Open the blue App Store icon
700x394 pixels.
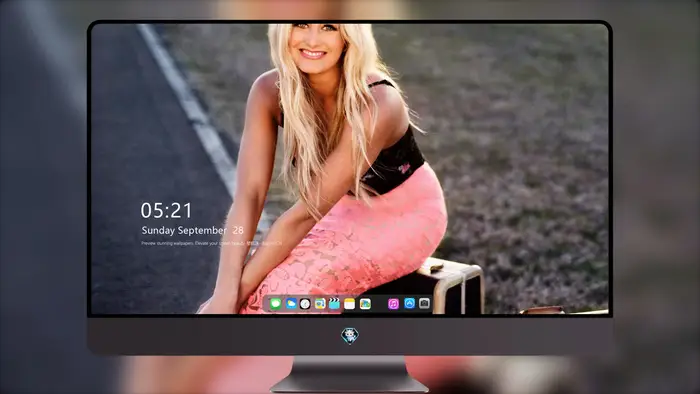pos(409,303)
